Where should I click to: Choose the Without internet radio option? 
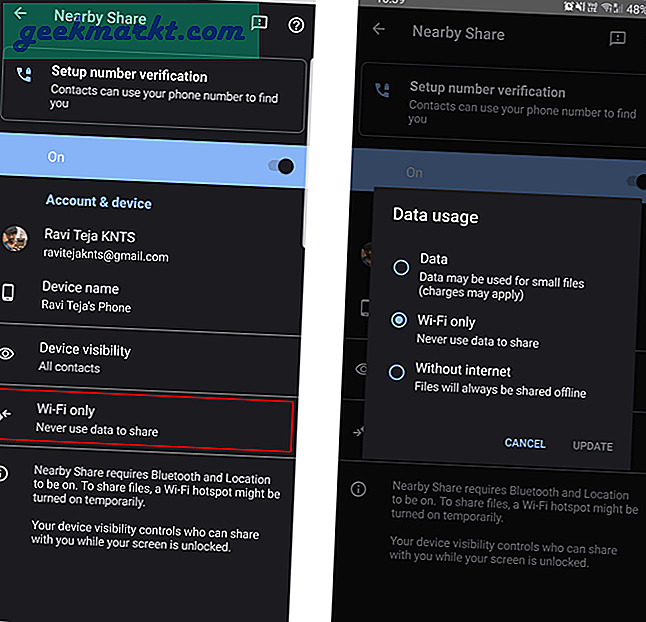coord(397,372)
